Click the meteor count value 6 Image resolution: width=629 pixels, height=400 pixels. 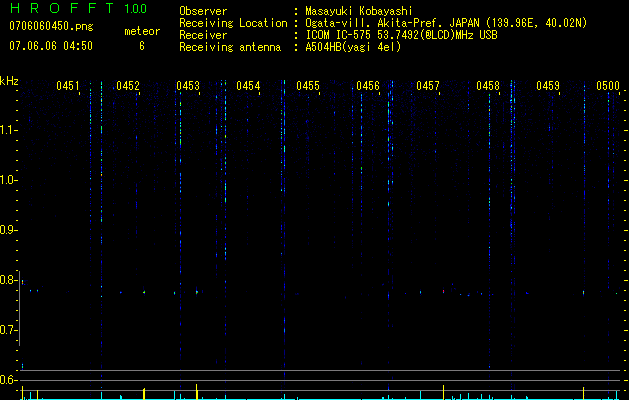[142, 46]
